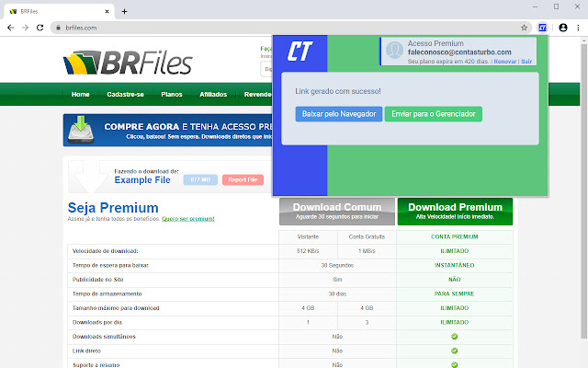The image size is (588, 368).
Task: Click the Tamanho máximo para download label
Action: pos(116,308)
